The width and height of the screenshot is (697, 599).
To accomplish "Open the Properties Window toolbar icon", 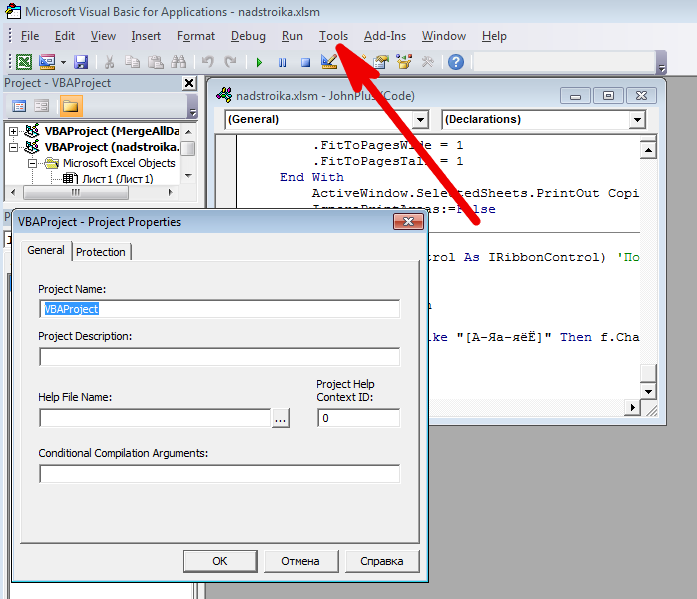I will pos(381,62).
